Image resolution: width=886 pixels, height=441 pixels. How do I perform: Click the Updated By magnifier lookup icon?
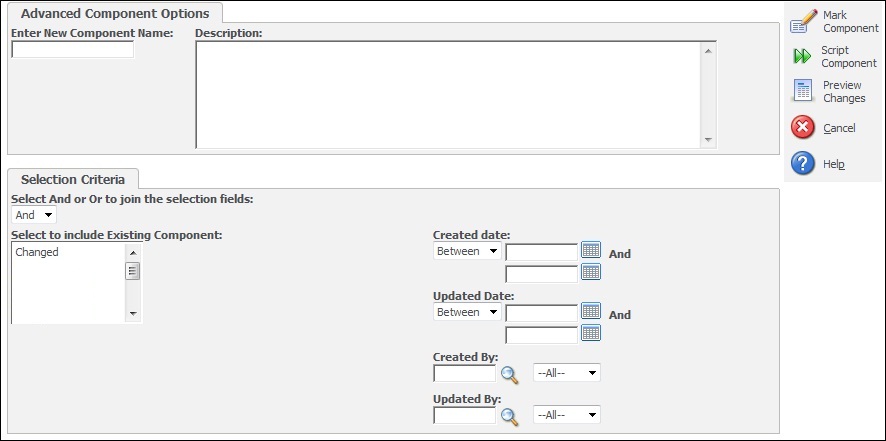510,417
